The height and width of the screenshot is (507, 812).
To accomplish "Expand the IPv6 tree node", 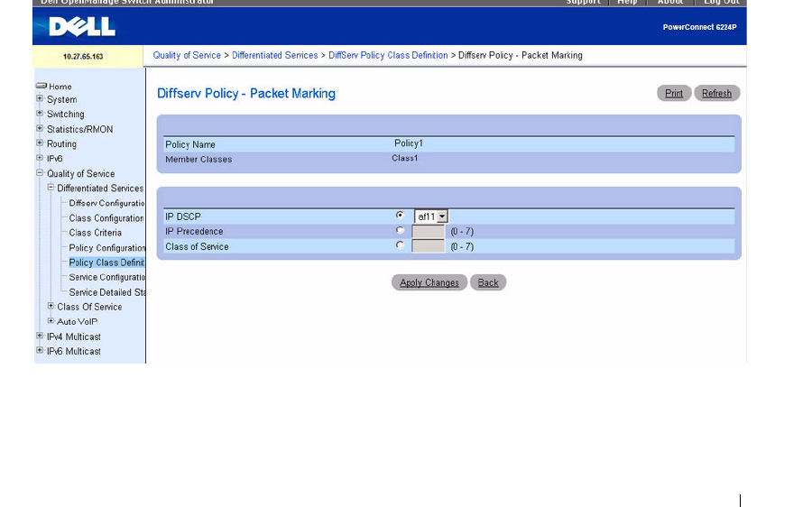I will [x=40, y=158].
